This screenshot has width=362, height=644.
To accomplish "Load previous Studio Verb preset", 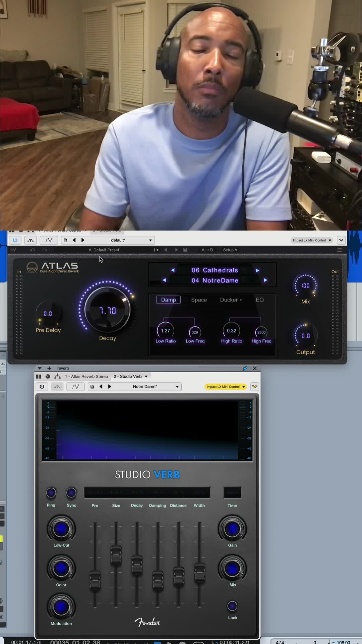I will pos(101,387).
